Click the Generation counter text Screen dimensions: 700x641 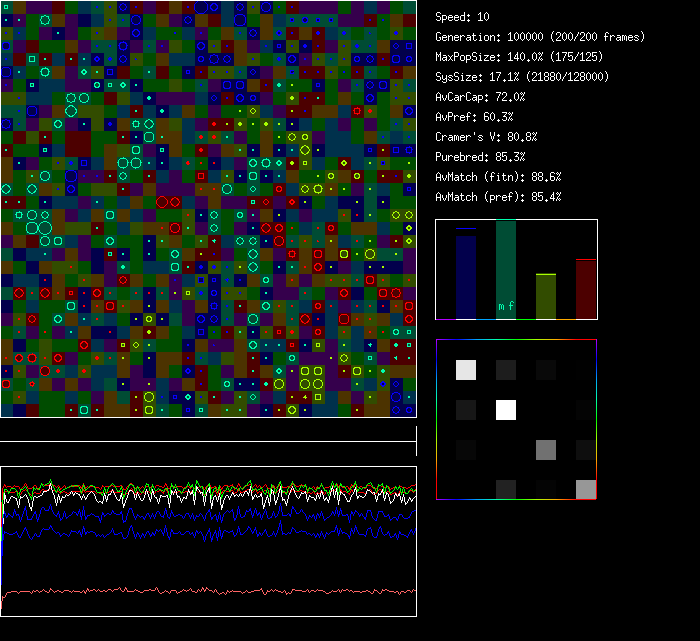click(540, 37)
